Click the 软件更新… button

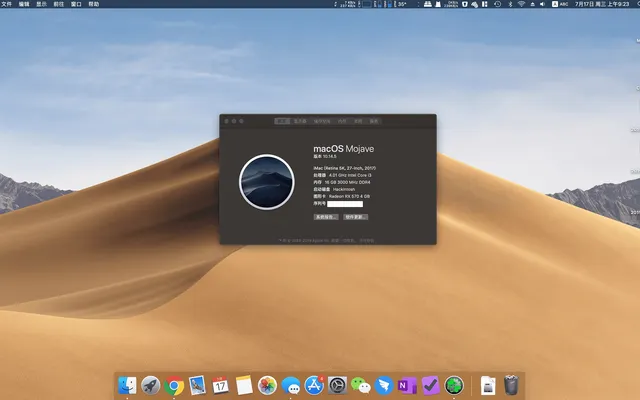[x=356, y=217]
